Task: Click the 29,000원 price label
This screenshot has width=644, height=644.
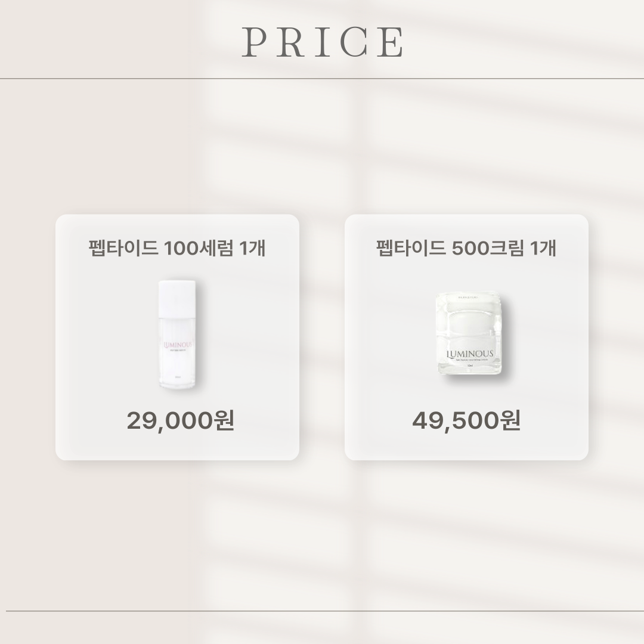Action: 180,420
